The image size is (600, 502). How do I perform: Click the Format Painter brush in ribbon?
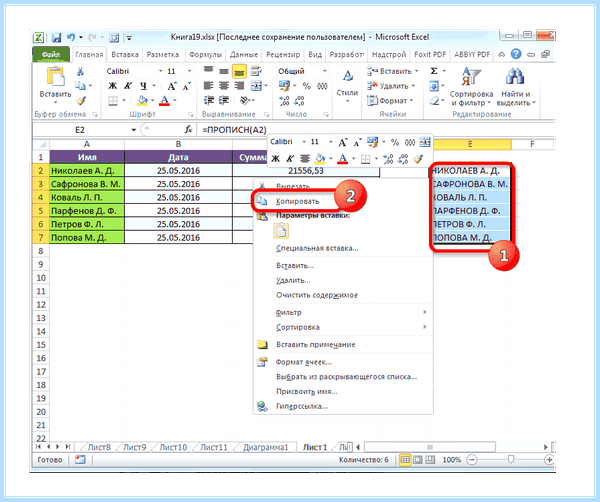(x=81, y=101)
